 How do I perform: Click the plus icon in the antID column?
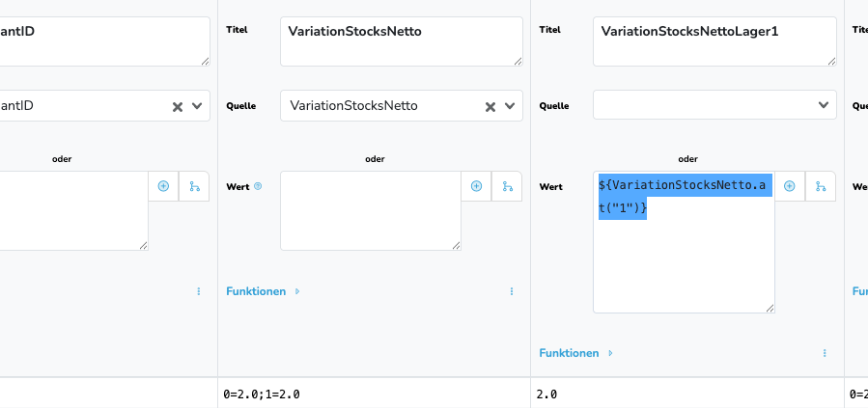pyautogui.click(x=163, y=186)
